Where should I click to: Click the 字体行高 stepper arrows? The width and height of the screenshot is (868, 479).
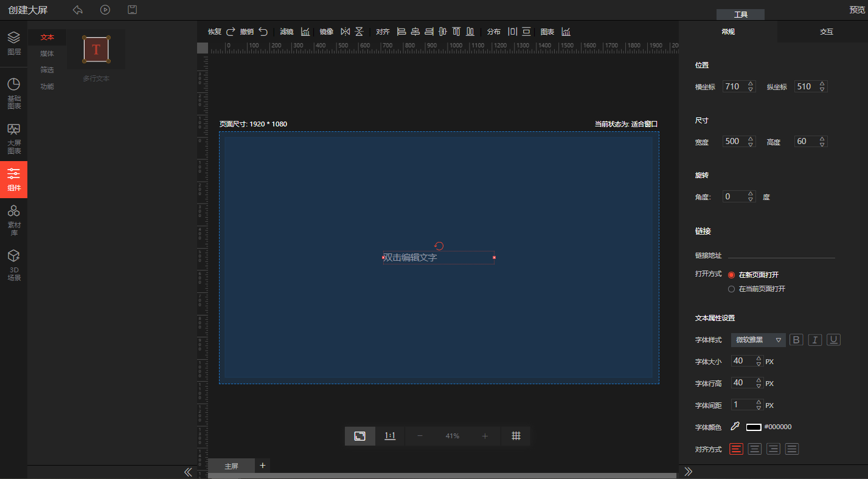click(x=759, y=383)
